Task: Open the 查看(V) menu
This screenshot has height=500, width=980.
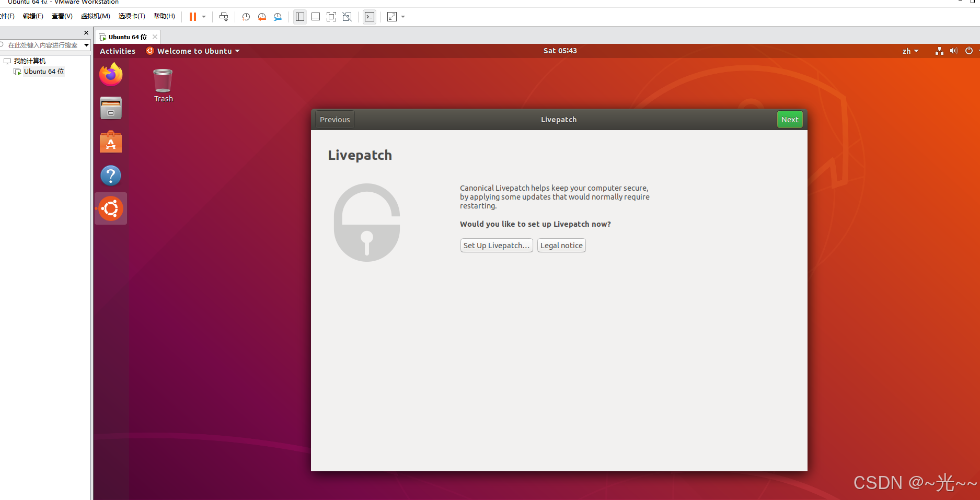Action: (x=62, y=16)
